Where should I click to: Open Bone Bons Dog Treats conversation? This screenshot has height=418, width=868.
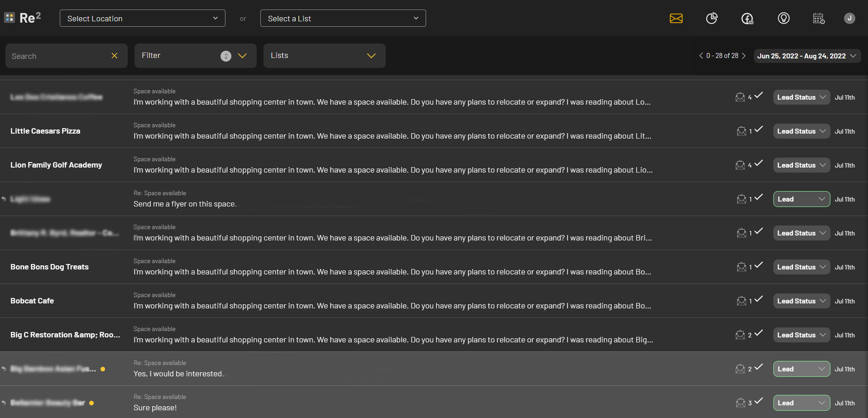[x=49, y=267]
